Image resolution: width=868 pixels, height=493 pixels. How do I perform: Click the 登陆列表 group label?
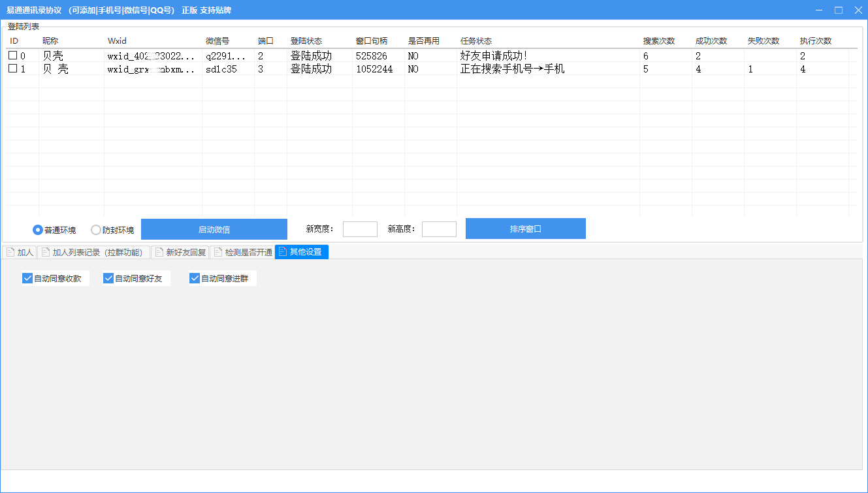point(24,26)
